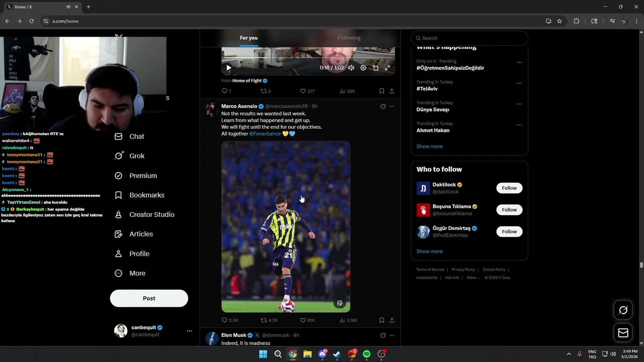Open the Ahmet Hakan trending topic
This screenshot has width=644, height=362.
coord(433,130)
